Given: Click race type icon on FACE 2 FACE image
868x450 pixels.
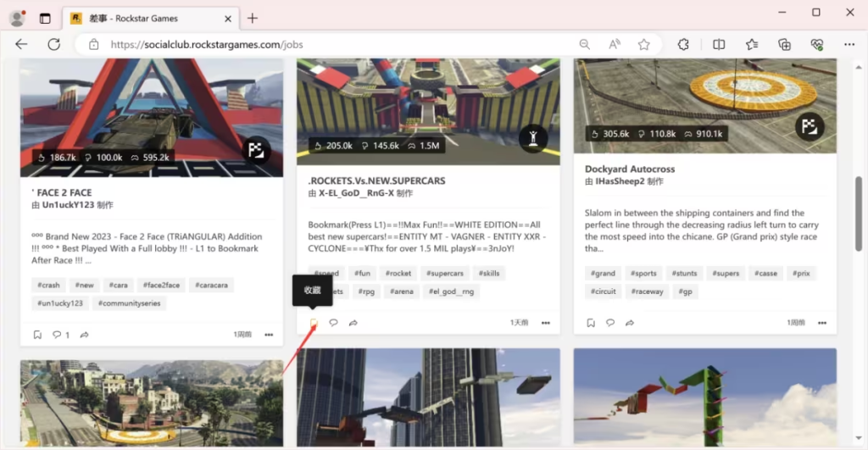Looking at the screenshot, I should pyautogui.click(x=256, y=150).
